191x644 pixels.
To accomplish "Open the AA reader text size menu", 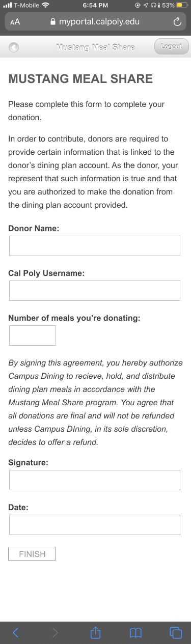I will (15, 22).
